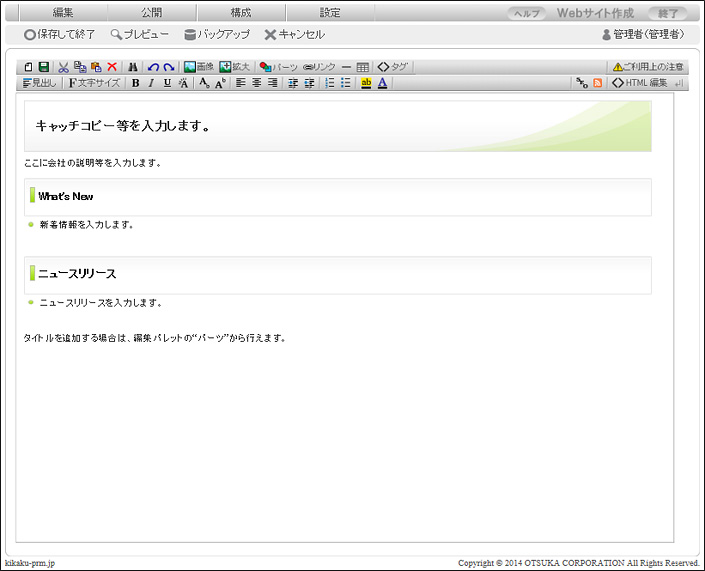Toggle Underline formatting
The width and height of the screenshot is (705, 571).
click(167, 83)
